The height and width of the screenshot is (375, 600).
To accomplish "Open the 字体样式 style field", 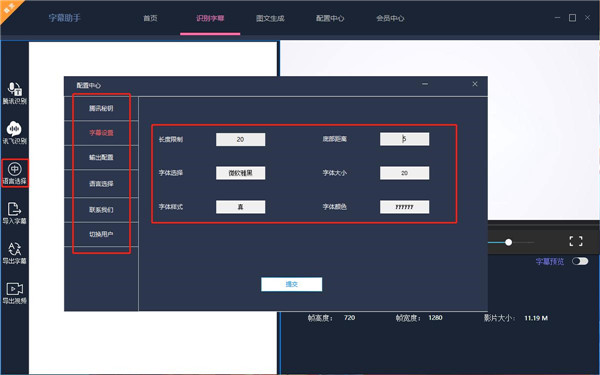I will (240, 207).
